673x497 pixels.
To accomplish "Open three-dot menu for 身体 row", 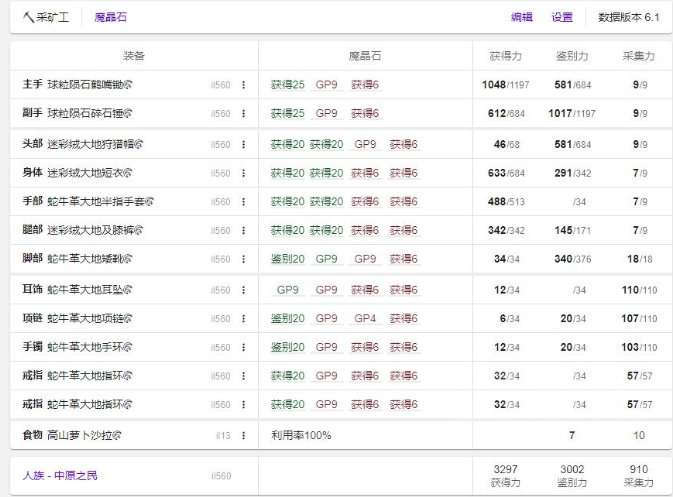I will [243, 173].
